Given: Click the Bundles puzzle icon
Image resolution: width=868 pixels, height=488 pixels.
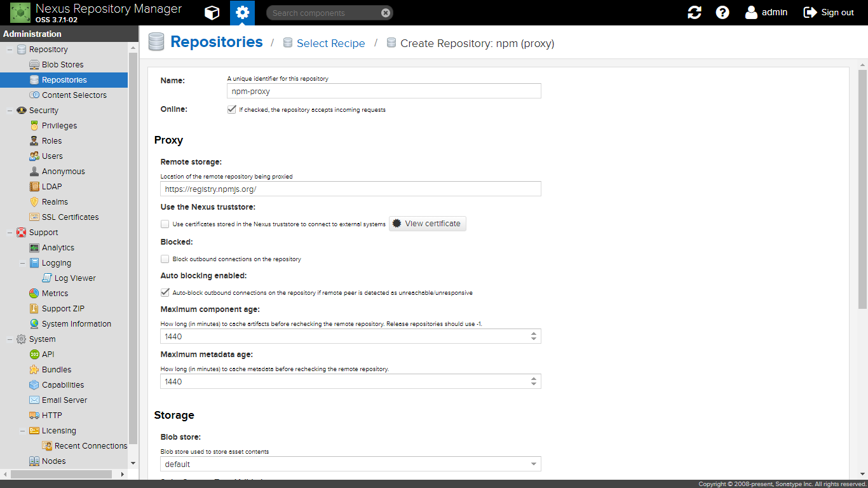Looking at the screenshot, I should pos(34,370).
